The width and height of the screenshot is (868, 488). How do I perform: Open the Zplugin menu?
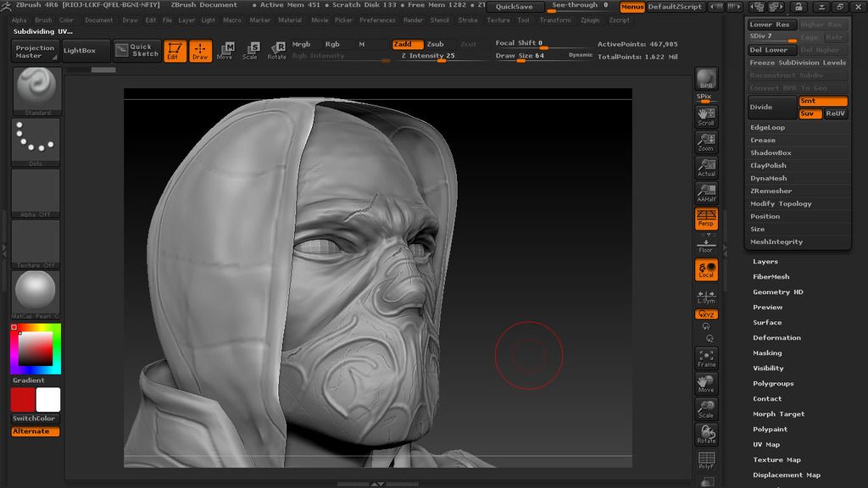point(590,20)
